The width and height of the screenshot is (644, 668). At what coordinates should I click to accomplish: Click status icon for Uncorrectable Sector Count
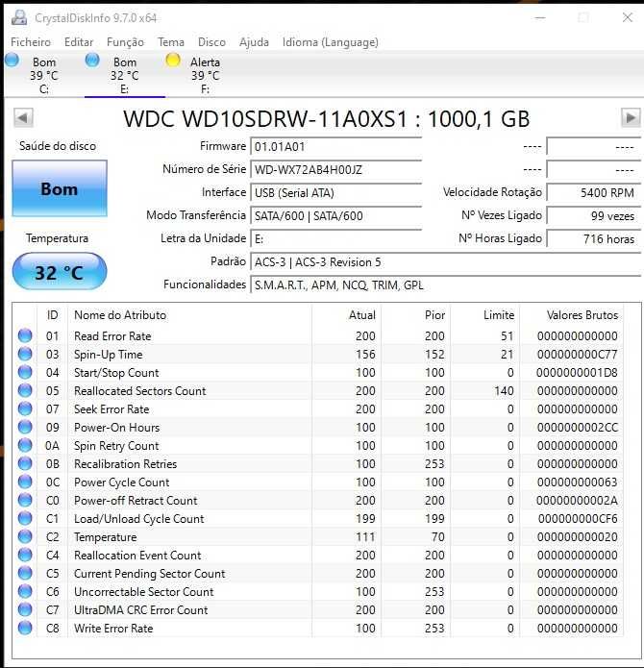(25, 592)
